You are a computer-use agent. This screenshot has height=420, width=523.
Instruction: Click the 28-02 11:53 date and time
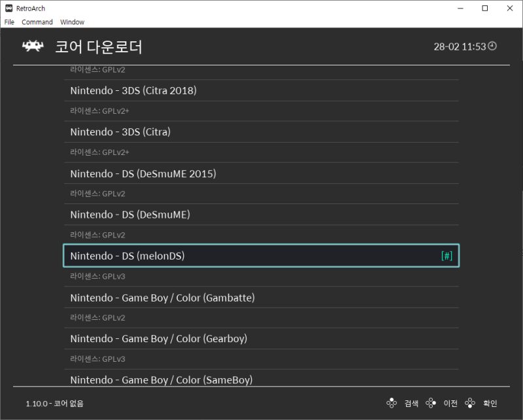pos(460,46)
